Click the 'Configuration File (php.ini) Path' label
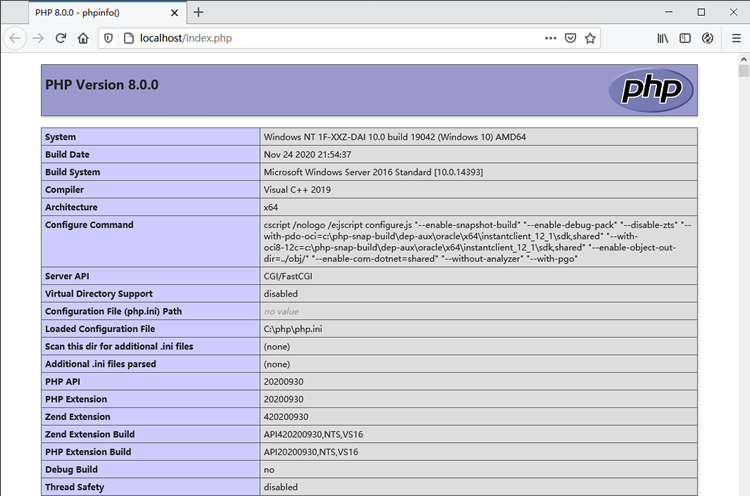This screenshot has width=750, height=496. tap(113, 311)
